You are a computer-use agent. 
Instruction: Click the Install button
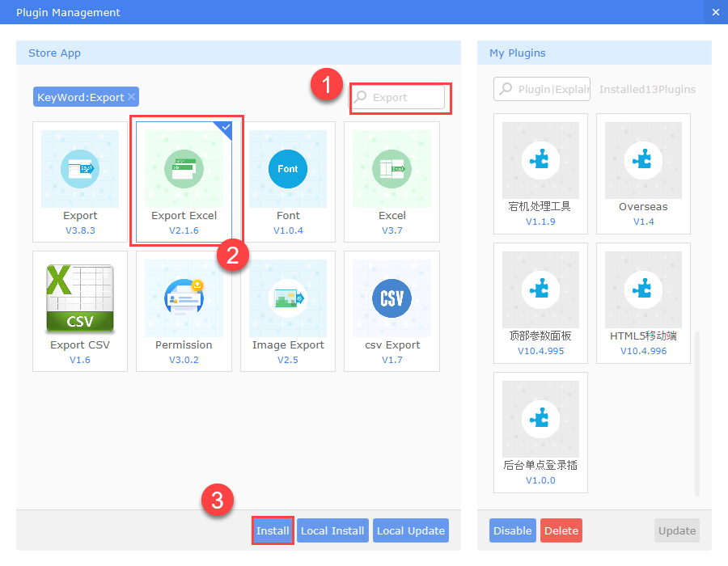pos(273,530)
